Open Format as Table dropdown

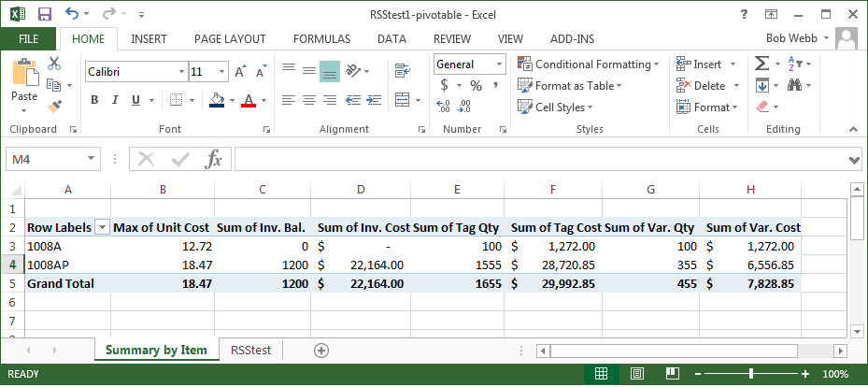click(570, 85)
